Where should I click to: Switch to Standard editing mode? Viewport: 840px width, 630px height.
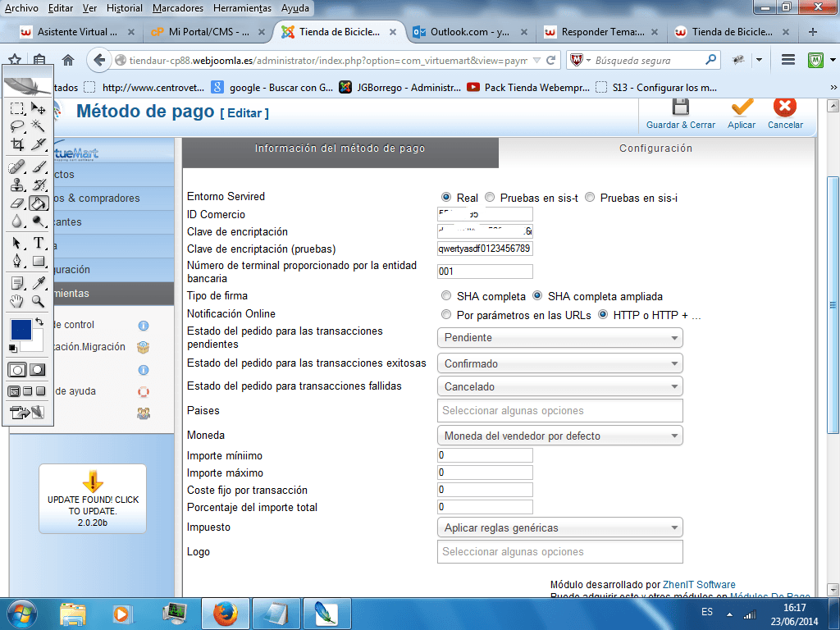tap(17, 370)
